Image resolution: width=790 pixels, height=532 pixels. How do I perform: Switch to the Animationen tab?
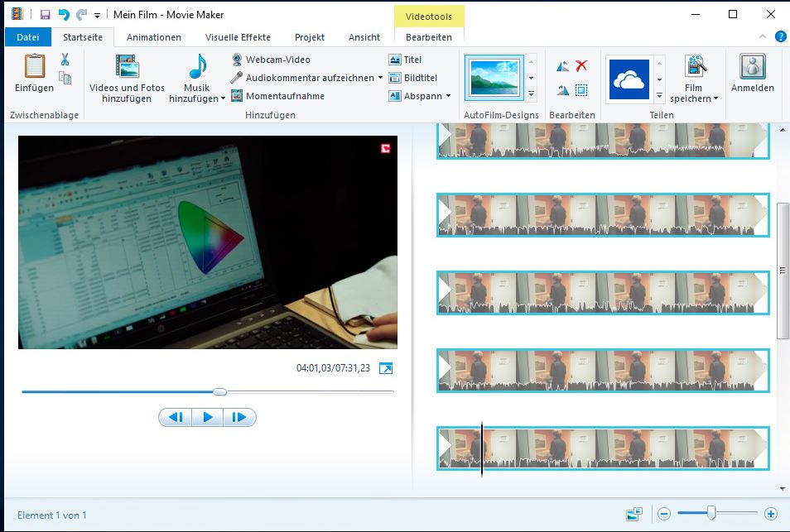click(x=154, y=36)
